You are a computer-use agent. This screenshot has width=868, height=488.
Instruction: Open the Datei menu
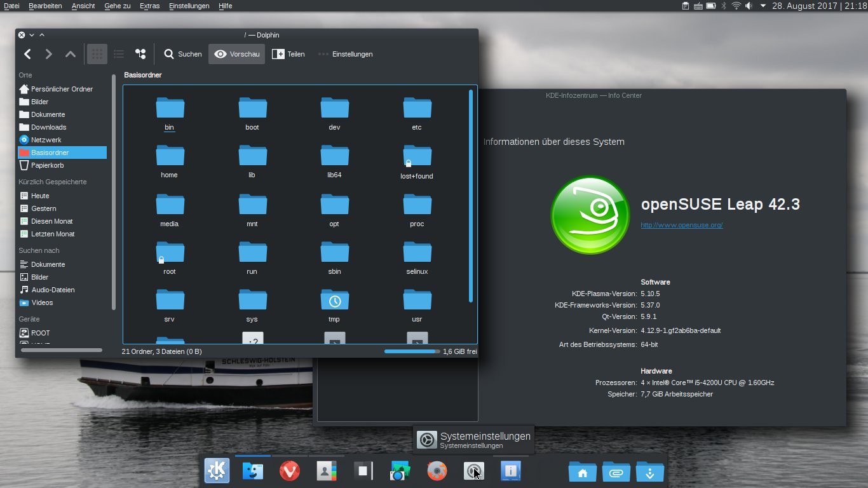pyautogui.click(x=11, y=6)
